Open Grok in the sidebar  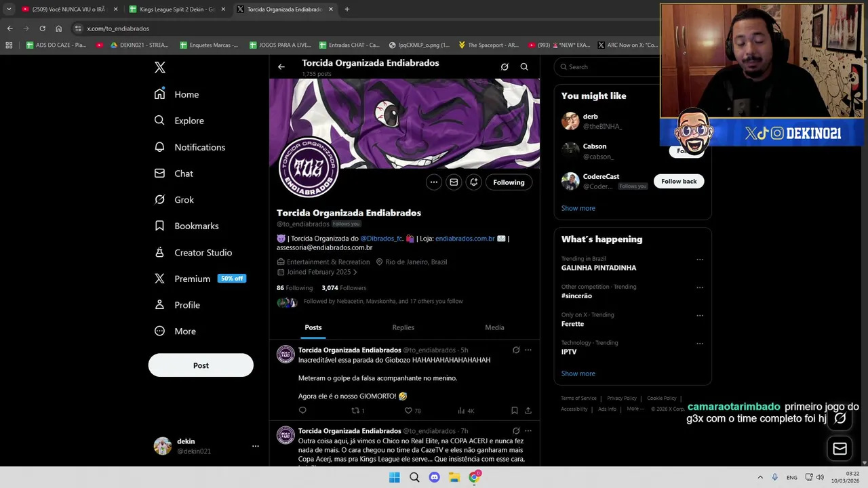pyautogui.click(x=174, y=200)
